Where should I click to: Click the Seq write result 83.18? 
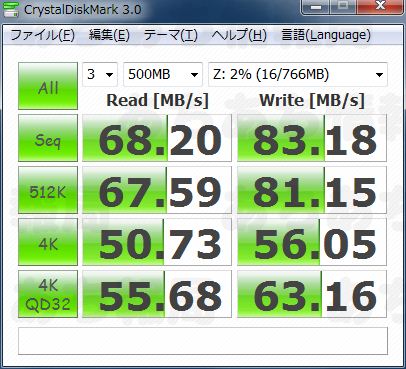pyautogui.click(x=312, y=138)
